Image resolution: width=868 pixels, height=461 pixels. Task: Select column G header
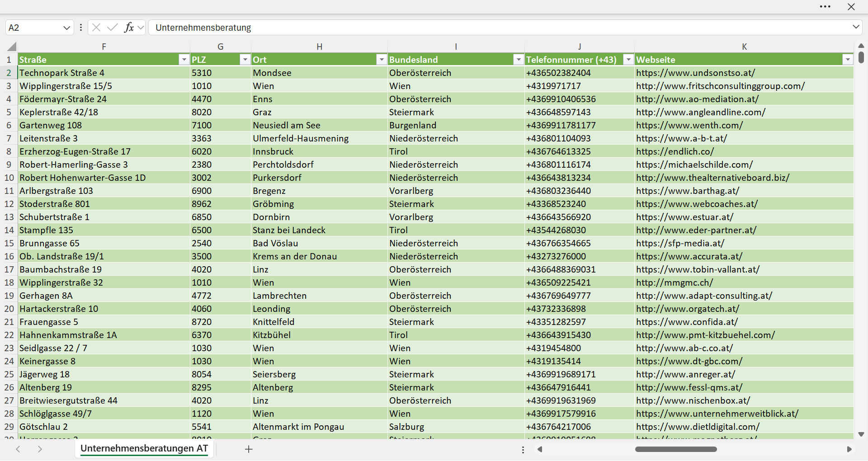221,47
